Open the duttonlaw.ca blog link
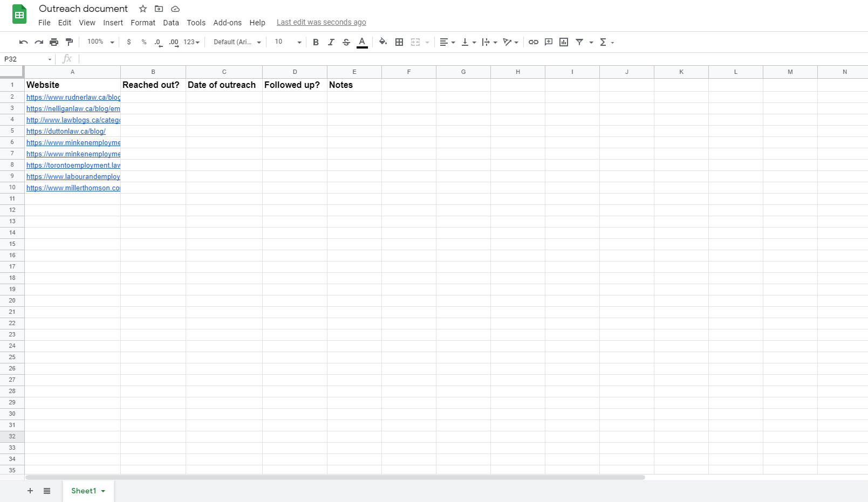 click(66, 131)
